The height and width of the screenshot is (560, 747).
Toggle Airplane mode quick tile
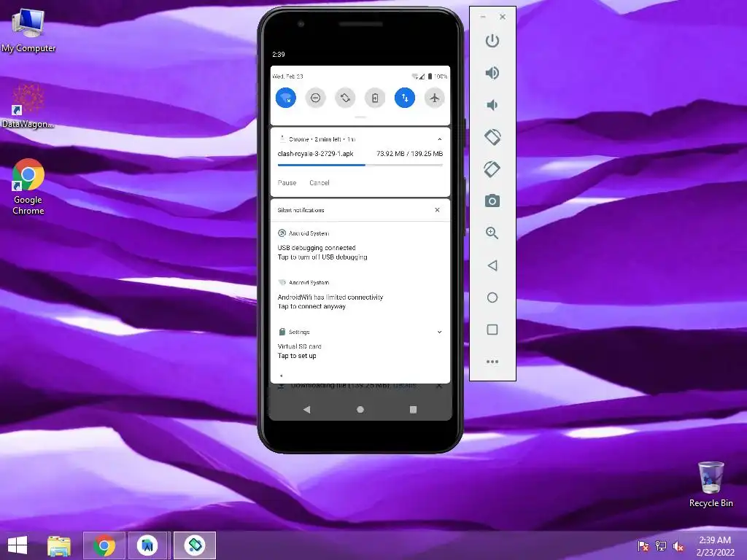coord(435,98)
